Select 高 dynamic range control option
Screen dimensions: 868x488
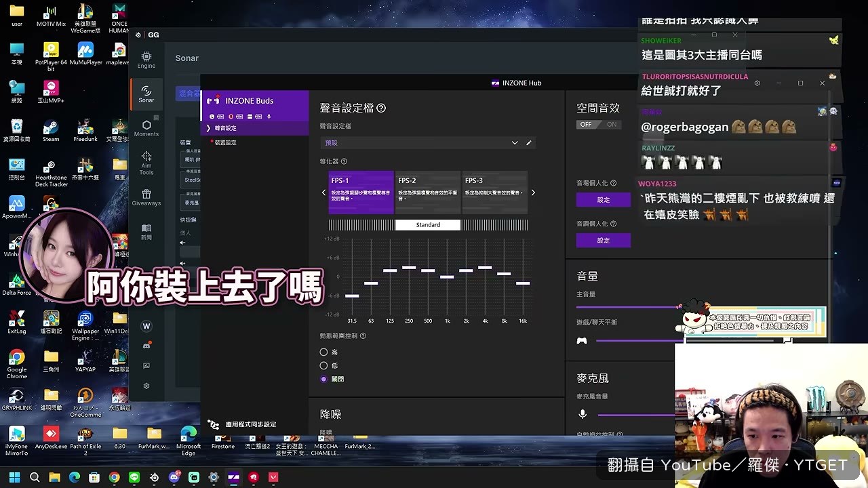(323, 352)
